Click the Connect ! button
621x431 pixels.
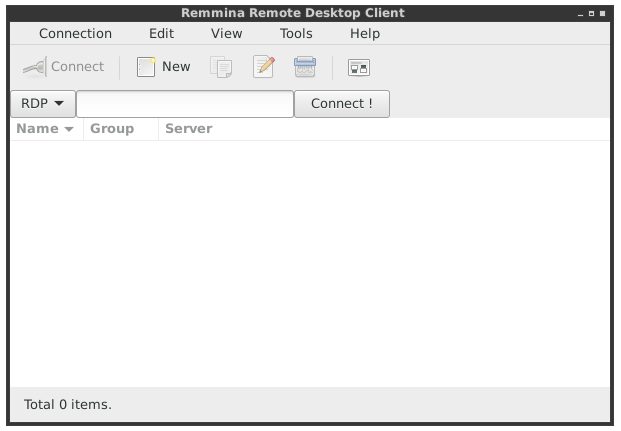click(x=342, y=104)
